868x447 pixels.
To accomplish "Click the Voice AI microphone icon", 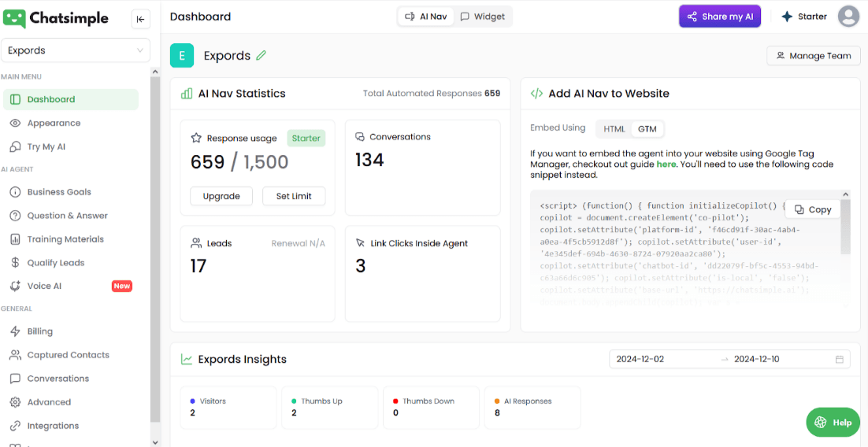I will [15, 286].
